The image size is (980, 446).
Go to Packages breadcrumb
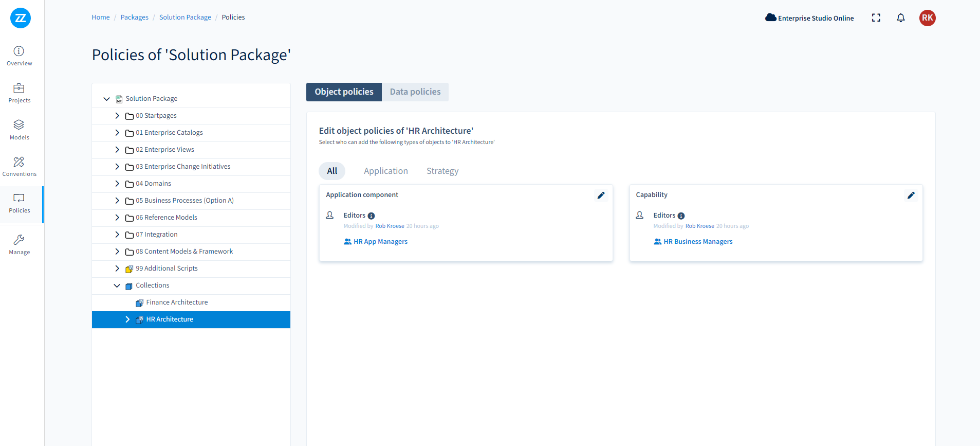tap(135, 17)
